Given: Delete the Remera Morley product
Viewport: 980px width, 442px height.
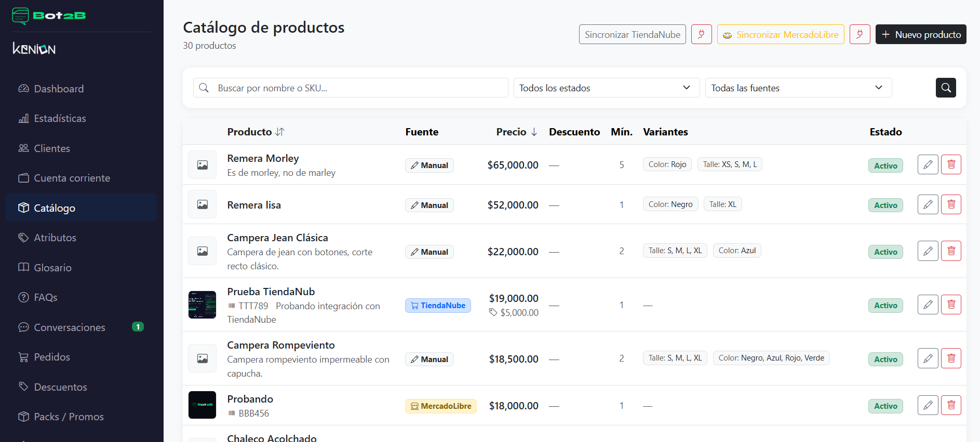Looking at the screenshot, I should [951, 164].
